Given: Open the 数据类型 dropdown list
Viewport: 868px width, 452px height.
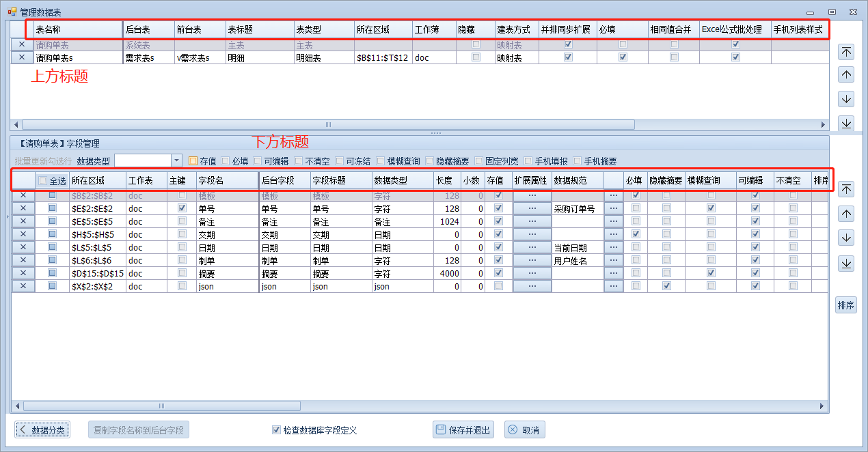Looking at the screenshot, I should coord(176,160).
